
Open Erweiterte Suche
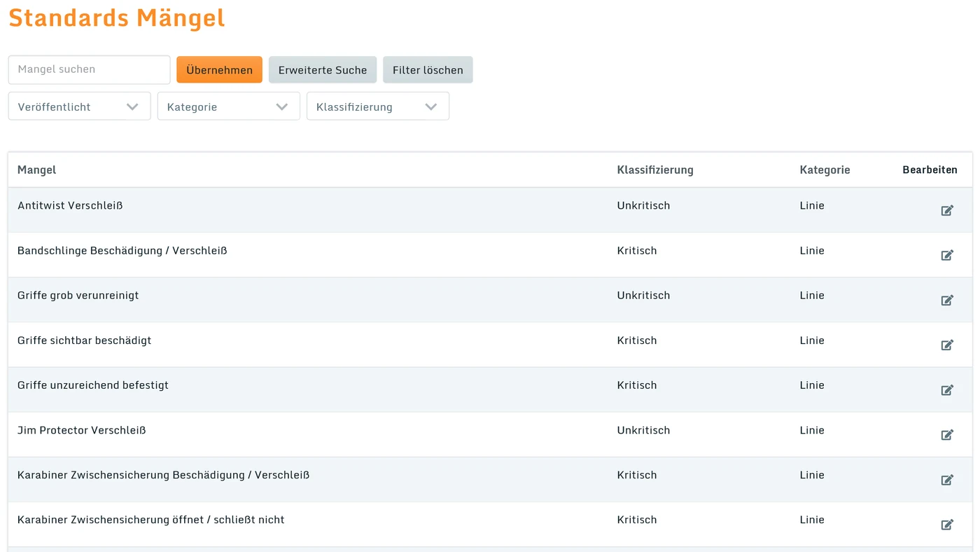[323, 70]
